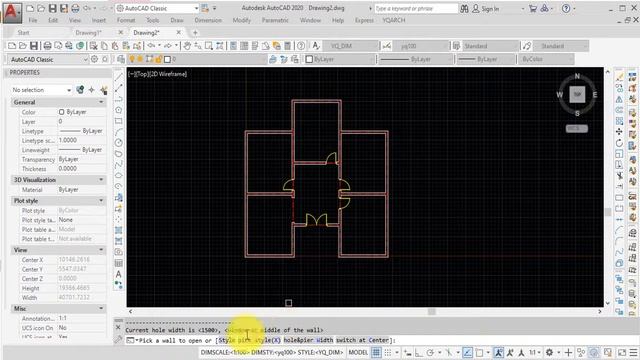The height and width of the screenshot is (360, 640).
Task: Open the QuickCalc calculator
Action: click(287, 46)
